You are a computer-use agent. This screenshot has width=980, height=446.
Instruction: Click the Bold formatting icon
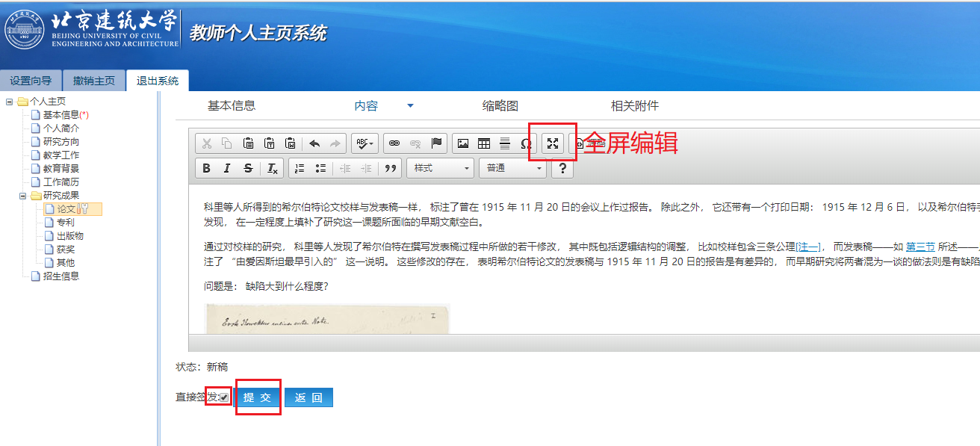point(207,168)
